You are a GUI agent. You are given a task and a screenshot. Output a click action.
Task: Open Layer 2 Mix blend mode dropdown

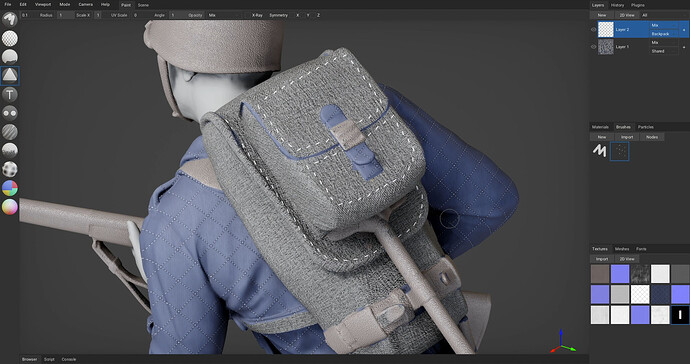pyautogui.click(x=664, y=26)
